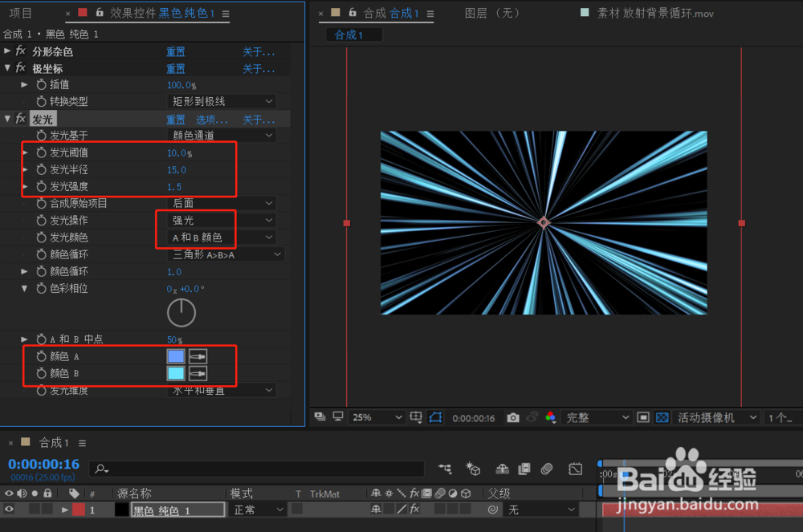Click the always preview this view icon
Image resolution: width=803 pixels, height=532 pixels.
(320, 417)
